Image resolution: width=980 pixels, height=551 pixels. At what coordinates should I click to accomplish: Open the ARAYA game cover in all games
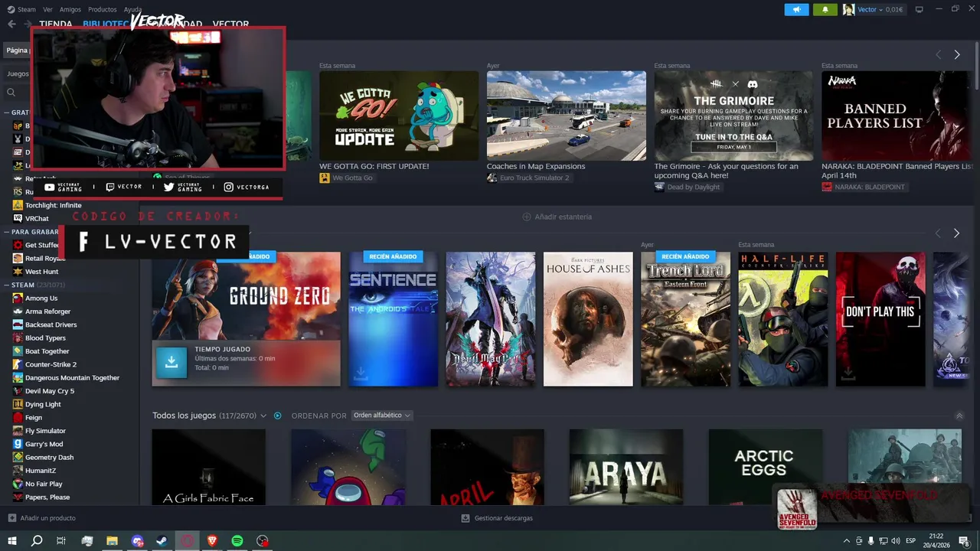(x=626, y=467)
